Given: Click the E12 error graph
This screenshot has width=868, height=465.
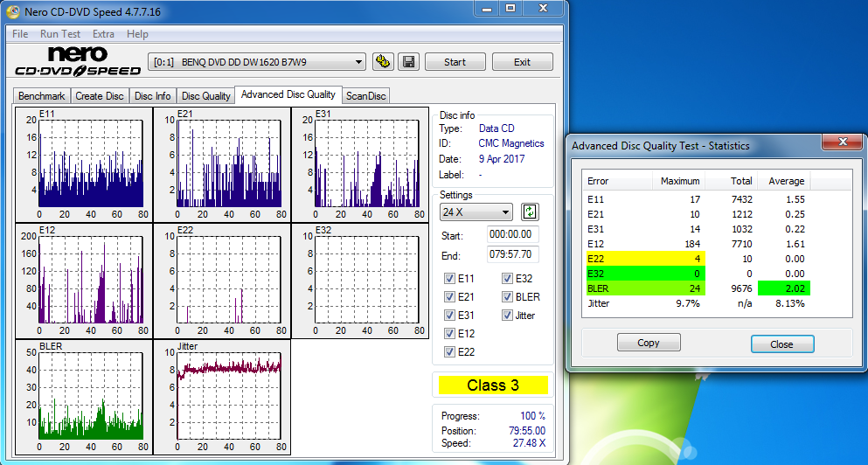Looking at the screenshot, I should pos(84,281).
